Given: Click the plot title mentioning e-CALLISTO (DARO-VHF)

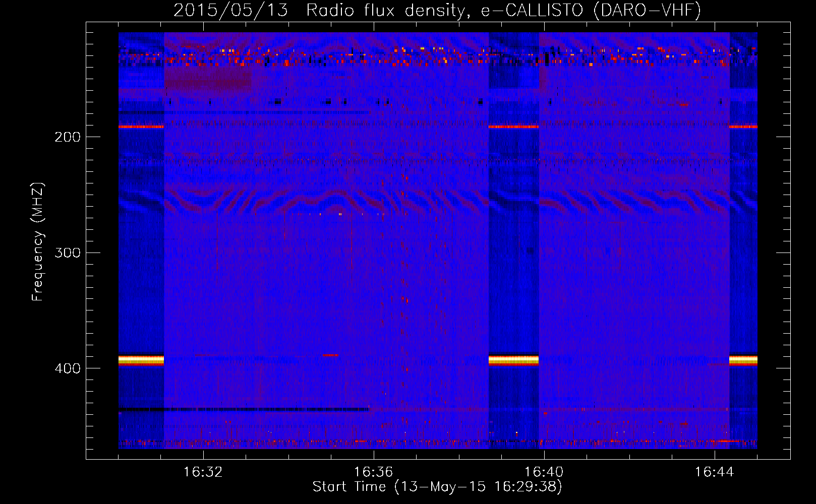Looking at the screenshot, I should (437, 10).
